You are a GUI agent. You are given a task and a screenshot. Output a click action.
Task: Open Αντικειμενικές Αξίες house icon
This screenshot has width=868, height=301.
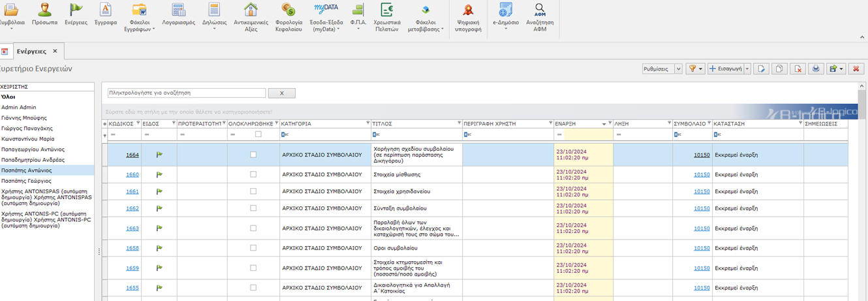pyautogui.click(x=251, y=18)
